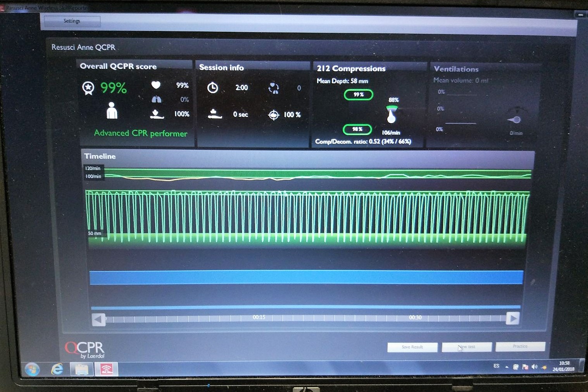Click the '212 Compressions' heading
588x392 pixels.
(351, 69)
